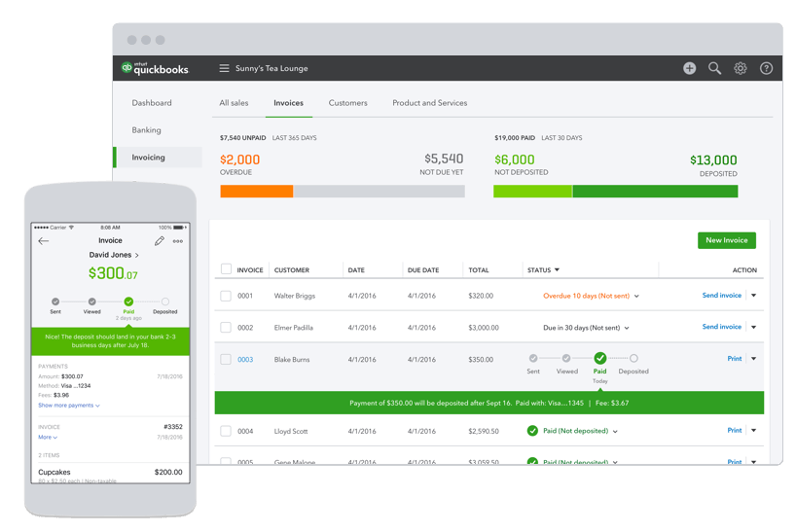Image resolution: width=796 pixels, height=532 pixels.
Task: Click Send invoice for Walter Briggs
Action: pos(721,295)
